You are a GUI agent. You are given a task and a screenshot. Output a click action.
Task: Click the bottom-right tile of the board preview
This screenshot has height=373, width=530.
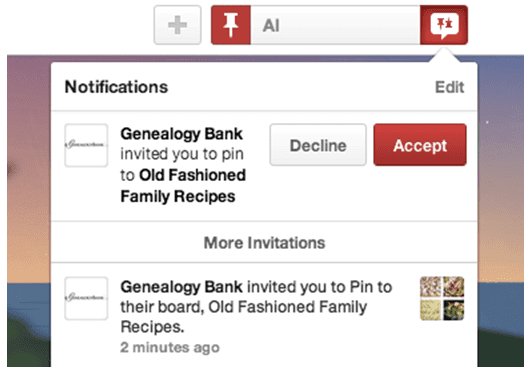[454, 310]
